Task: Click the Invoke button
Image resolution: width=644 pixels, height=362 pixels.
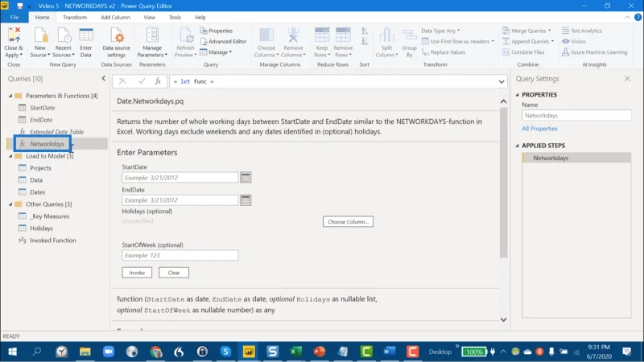Action: click(x=137, y=273)
